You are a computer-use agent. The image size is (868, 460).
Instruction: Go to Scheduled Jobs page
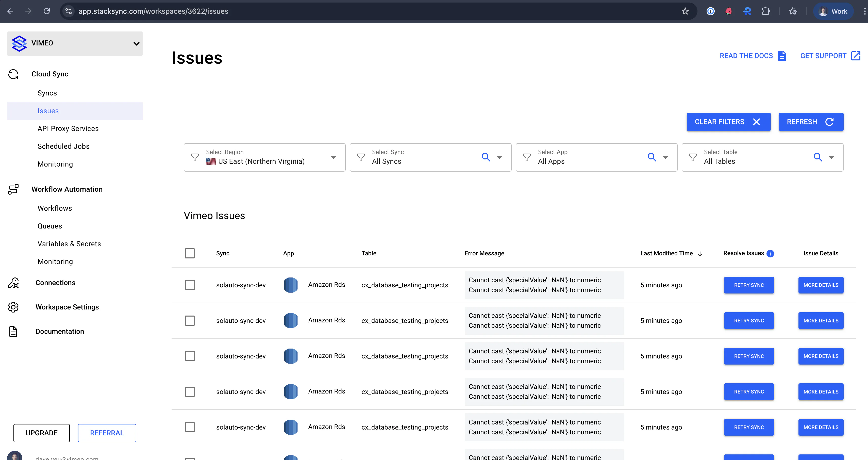[63, 146]
